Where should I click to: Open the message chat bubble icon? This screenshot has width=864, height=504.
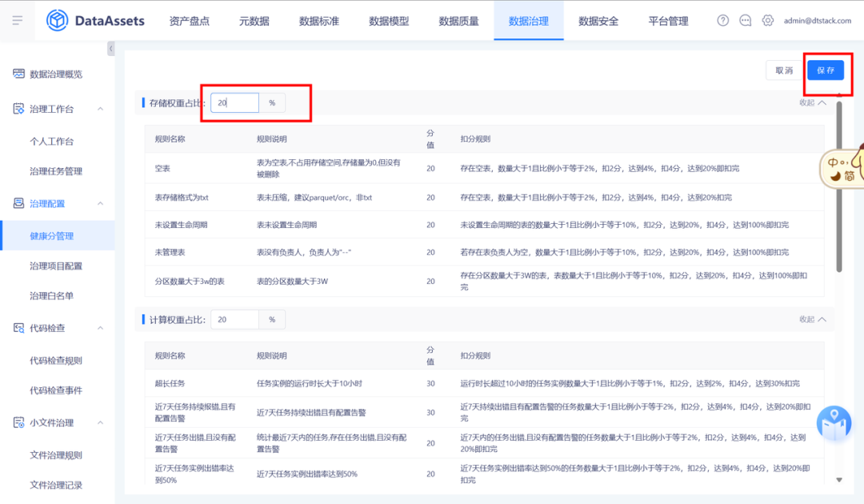[x=746, y=21]
